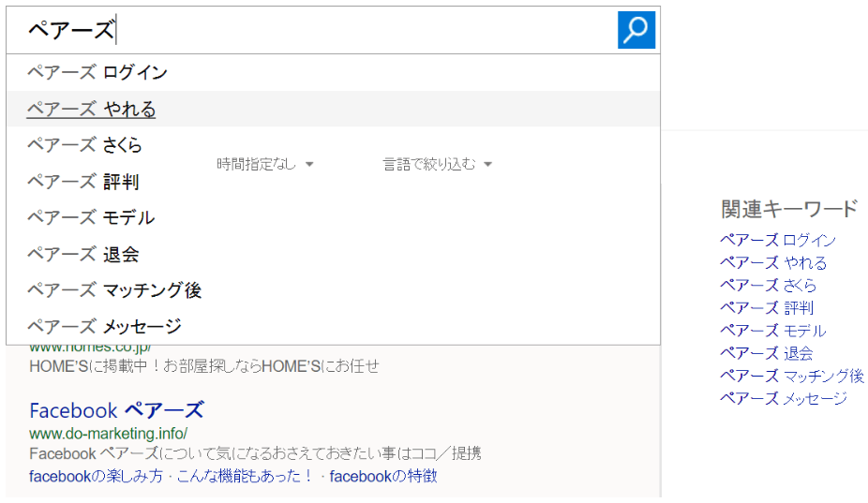Expand the 言語で絞り込む language filter
This screenshot has width=868, height=503.
pos(437,164)
